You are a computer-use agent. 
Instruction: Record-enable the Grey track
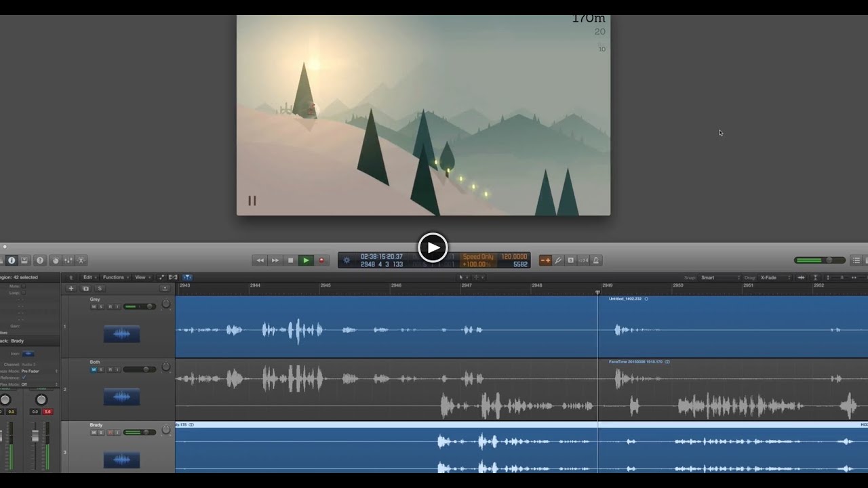pos(110,307)
